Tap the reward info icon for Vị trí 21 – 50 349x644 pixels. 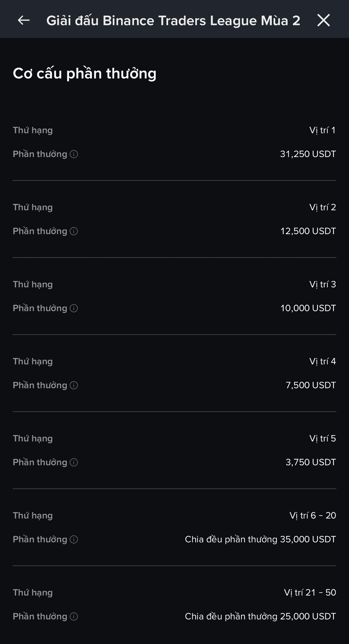point(74,617)
